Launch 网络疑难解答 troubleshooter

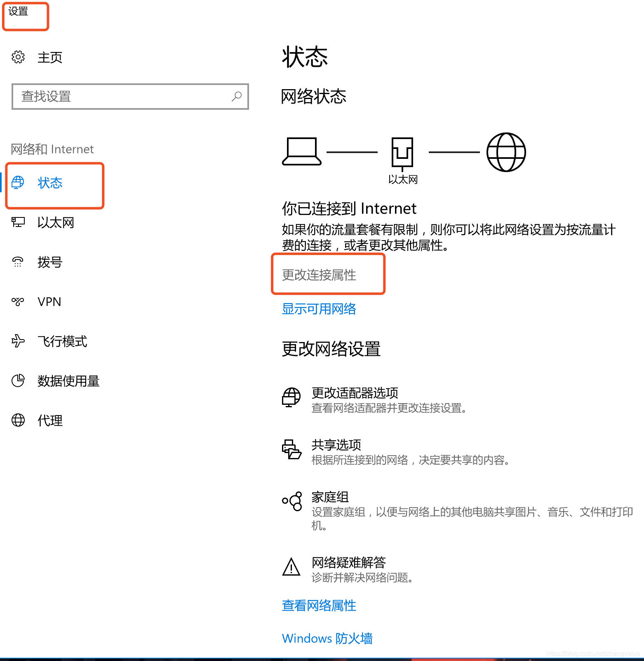349,562
